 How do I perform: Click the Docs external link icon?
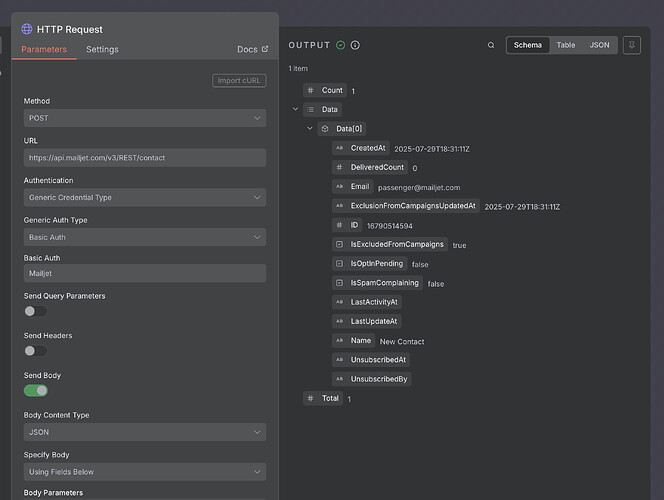coord(265,49)
